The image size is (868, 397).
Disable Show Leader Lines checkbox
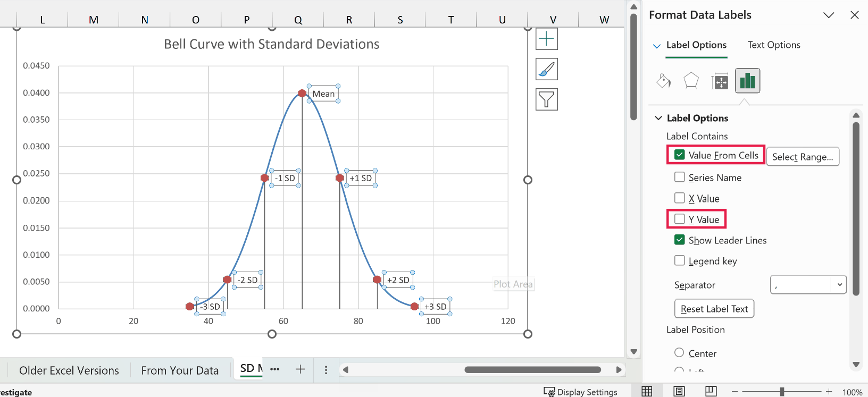[x=679, y=240]
